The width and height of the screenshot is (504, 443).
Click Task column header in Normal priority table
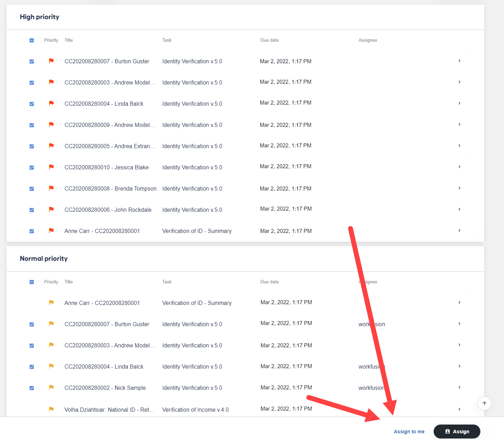coord(167,282)
